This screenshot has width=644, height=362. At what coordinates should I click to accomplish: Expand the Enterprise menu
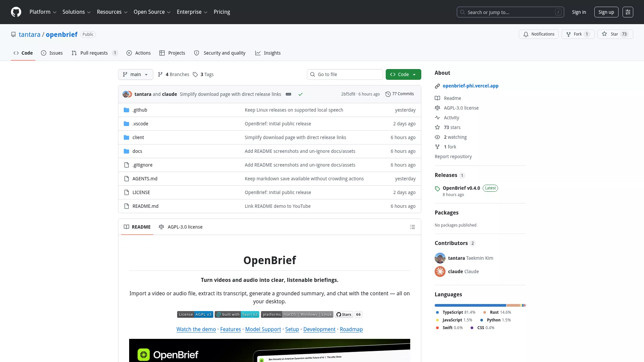click(x=192, y=12)
